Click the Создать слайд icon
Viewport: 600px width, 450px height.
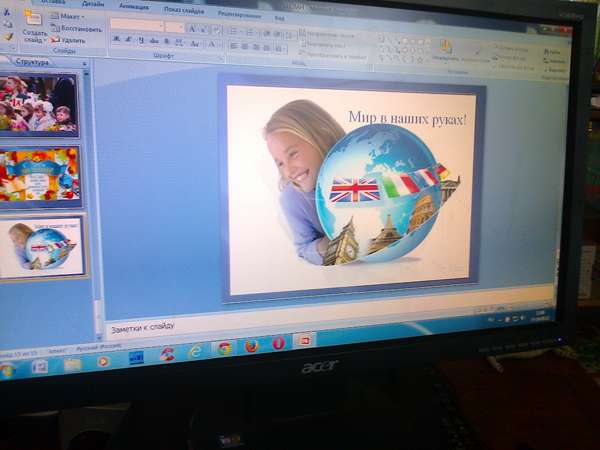33,17
